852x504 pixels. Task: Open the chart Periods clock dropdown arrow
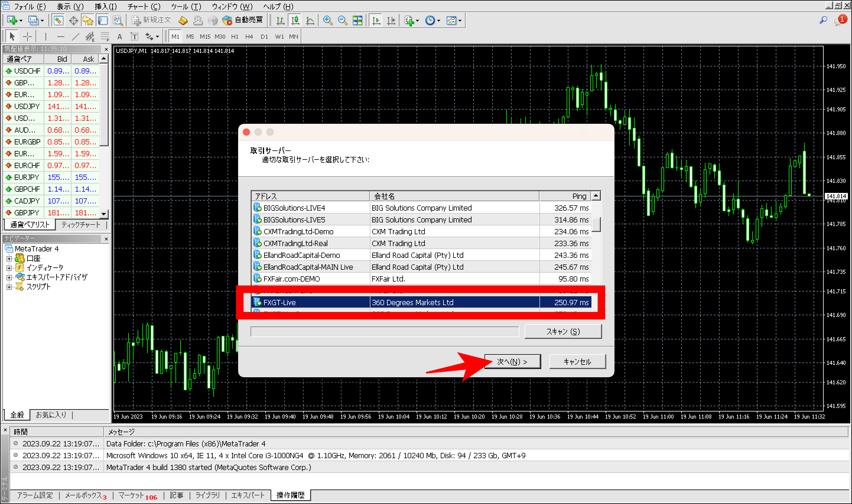[x=438, y=20]
